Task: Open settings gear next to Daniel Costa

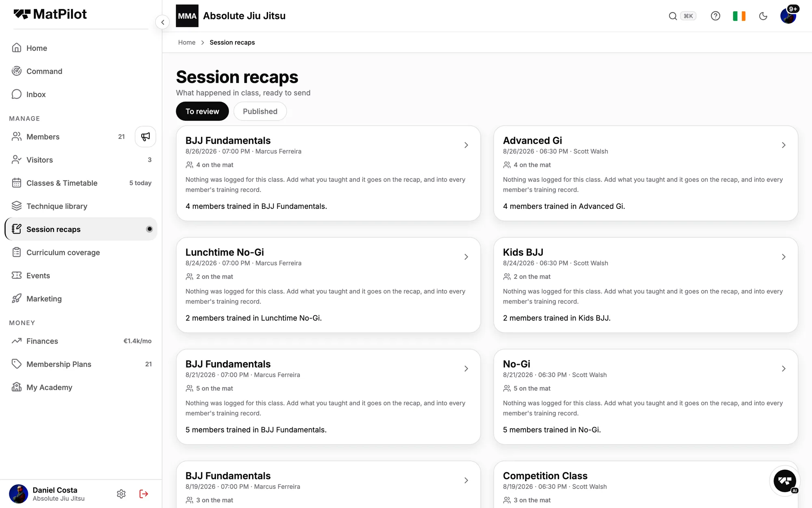Action: coord(121,494)
